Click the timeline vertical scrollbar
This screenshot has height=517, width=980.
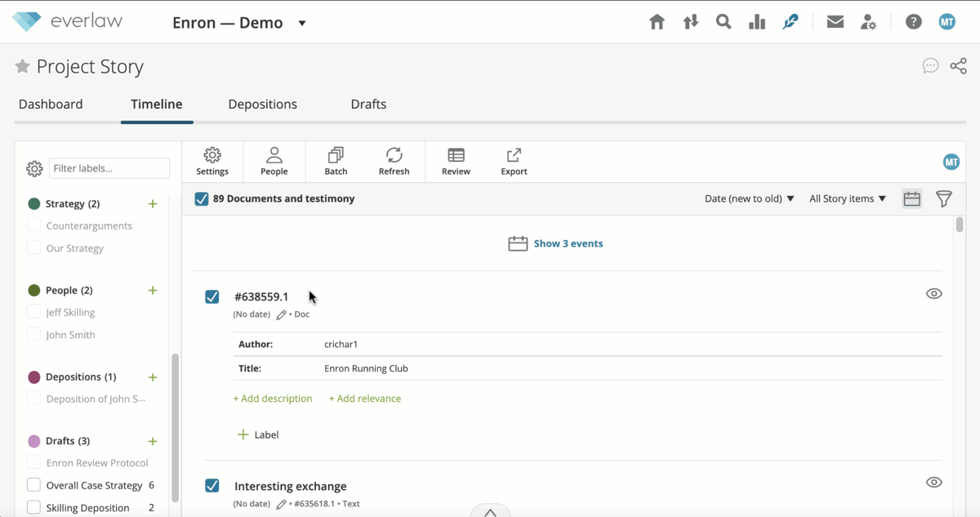[x=960, y=224]
